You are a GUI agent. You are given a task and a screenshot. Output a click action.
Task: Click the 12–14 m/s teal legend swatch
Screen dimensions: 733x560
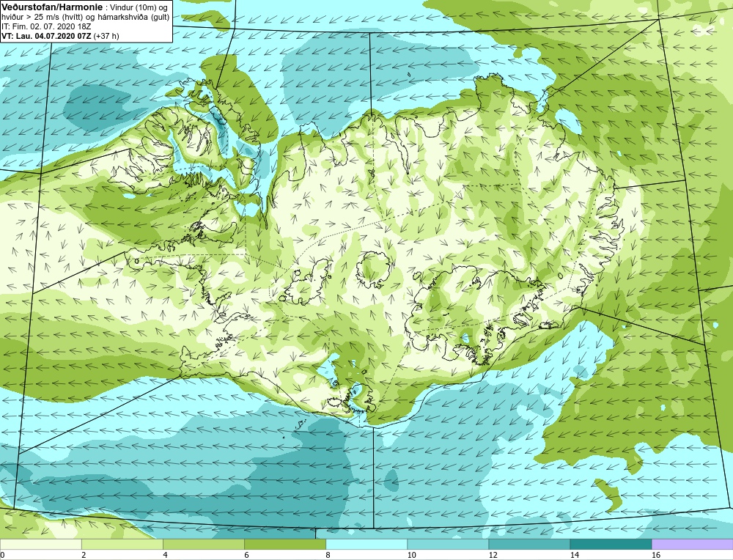[x=528, y=545]
